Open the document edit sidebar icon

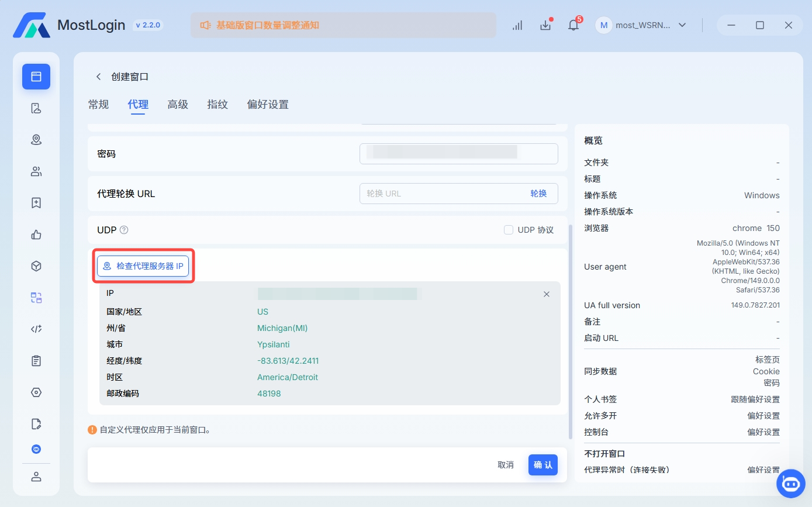pyautogui.click(x=36, y=424)
